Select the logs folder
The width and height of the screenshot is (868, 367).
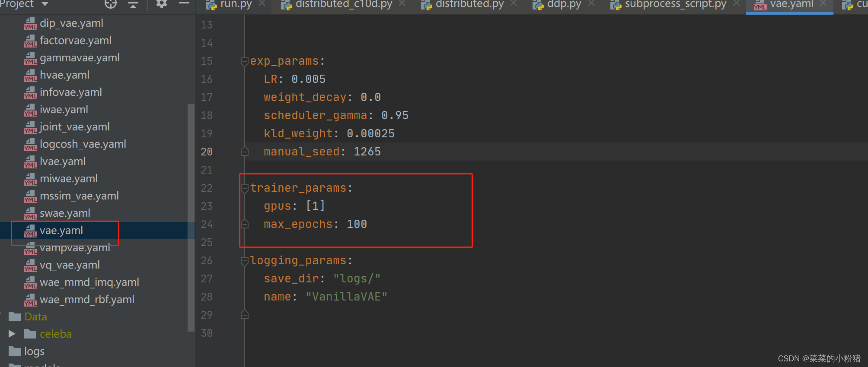click(34, 351)
